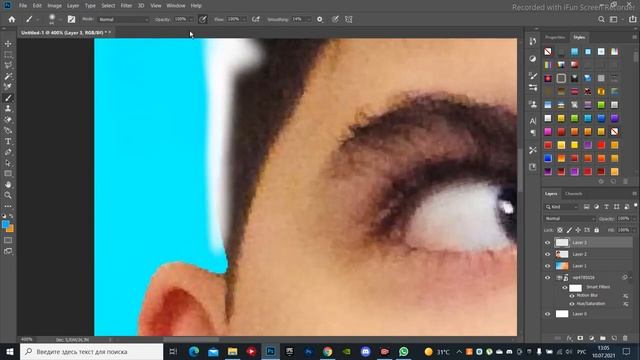Hide Layer 0 with eye icon

tap(548, 314)
